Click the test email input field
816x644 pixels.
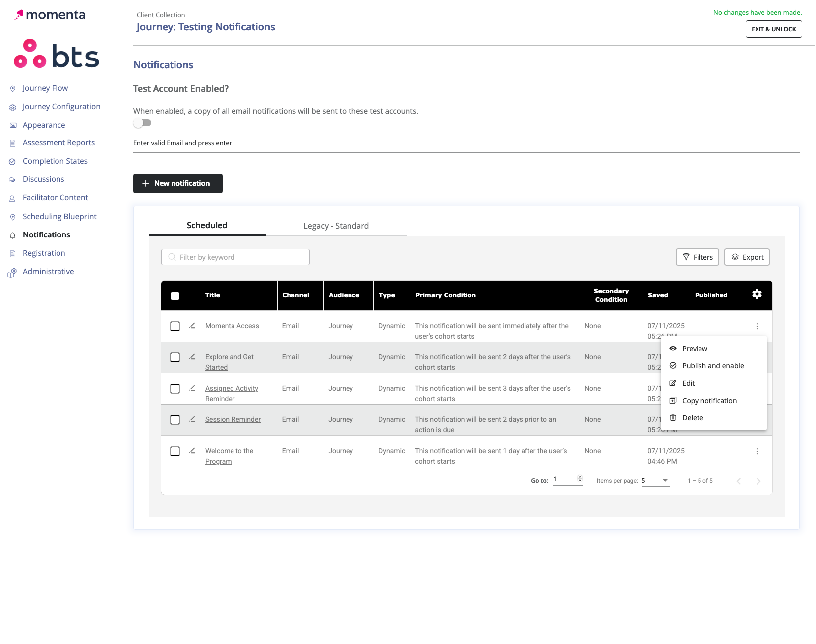point(466,143)
